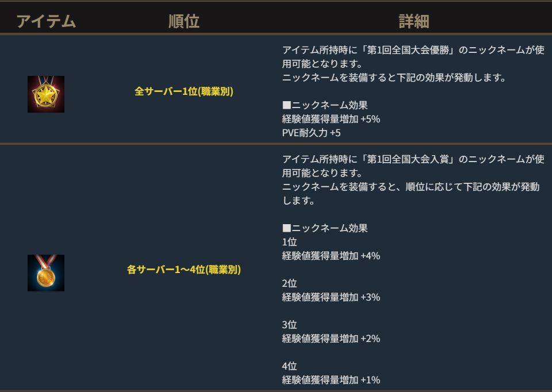Click the 4位 label in details
The height and width of the screenshot is (392, 552).
click(x=289, y=366)
